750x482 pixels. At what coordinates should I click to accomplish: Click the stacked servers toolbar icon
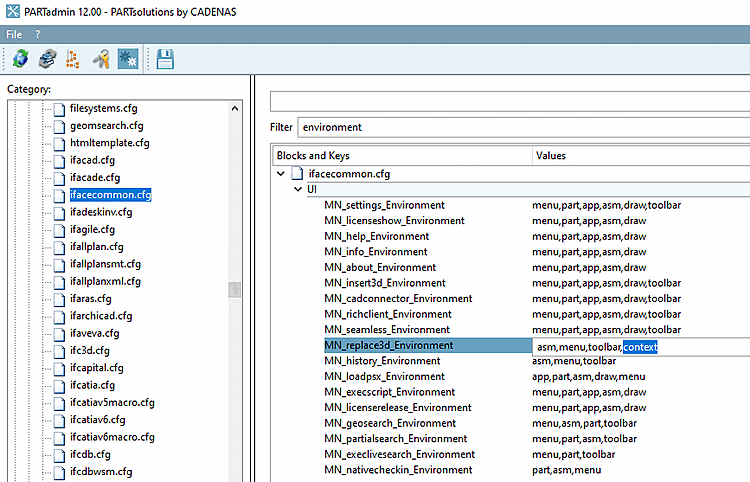46,60
